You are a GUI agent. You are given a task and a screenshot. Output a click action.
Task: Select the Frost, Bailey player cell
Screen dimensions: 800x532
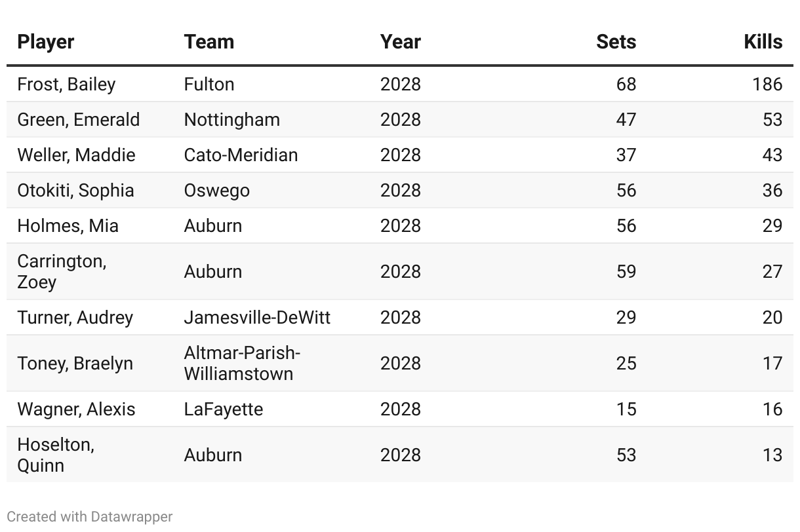click(x=66, y=85)
